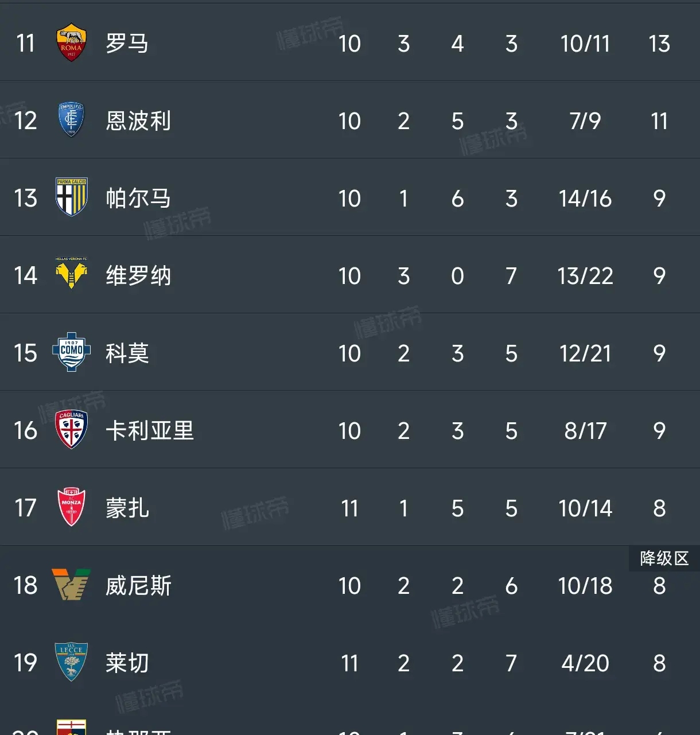Tap the Empoli club crest
Viewport: 700px width, 735px height.
coord(71,120)
